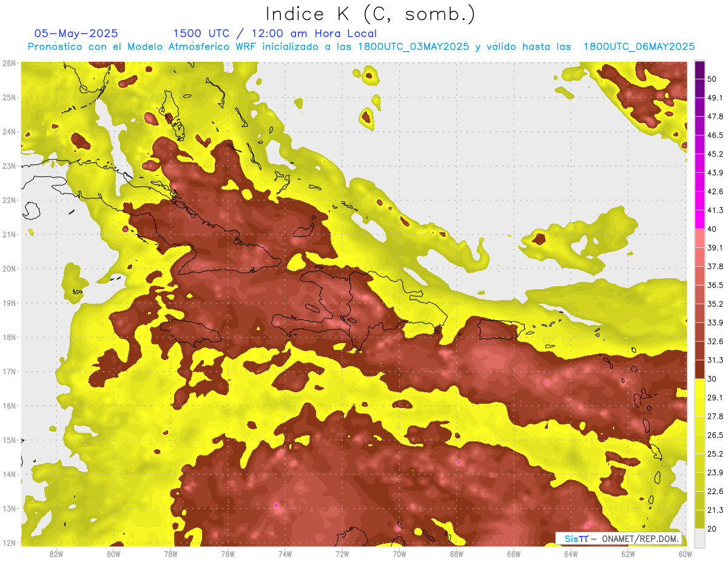Click the latitude axis label '22N'
This screenshot has width=728, height=562.
coord(8,200)
